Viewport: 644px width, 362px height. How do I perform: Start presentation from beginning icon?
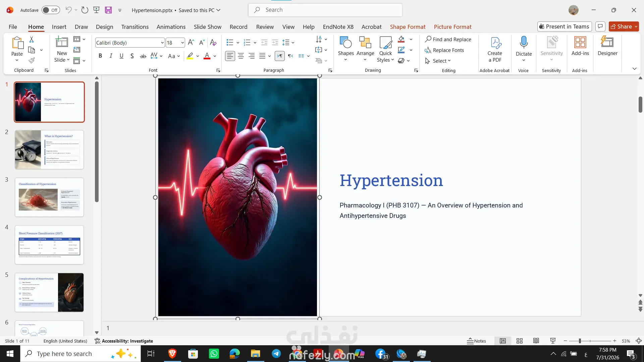point(97,10)
